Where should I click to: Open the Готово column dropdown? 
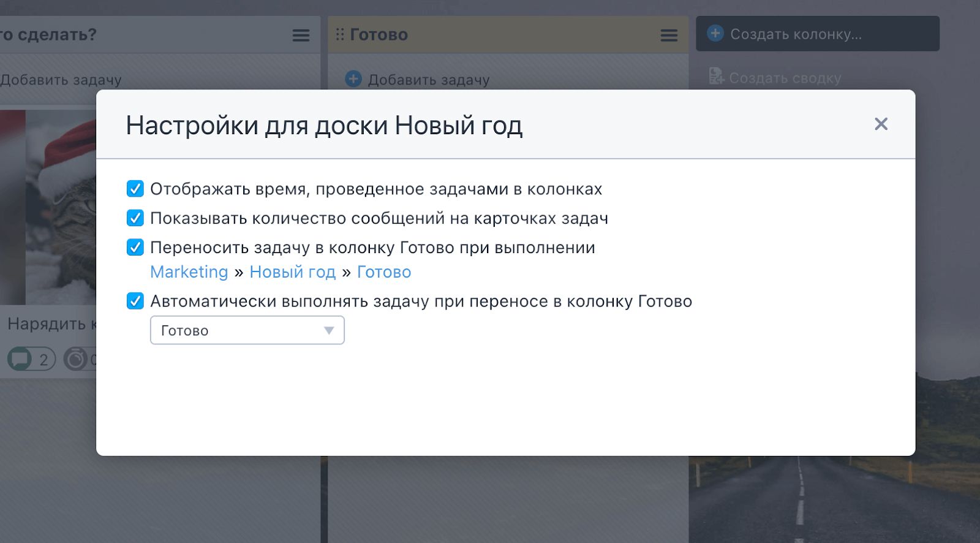[247, 330]
